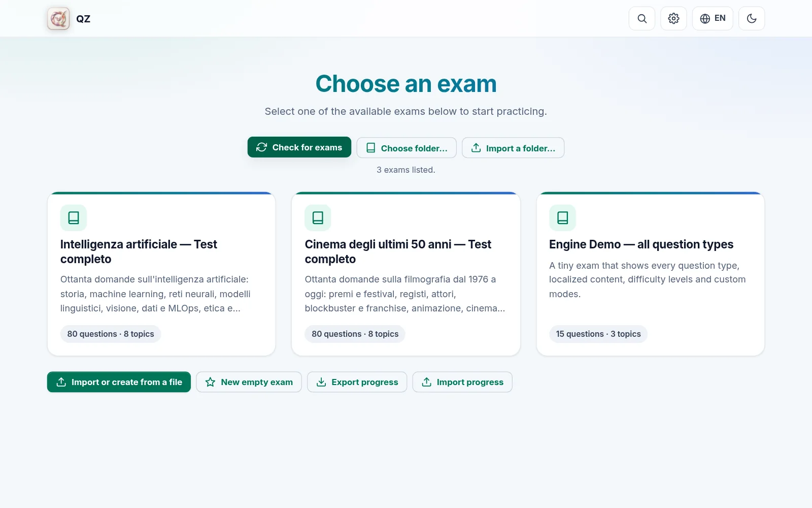The height and width of the screenshot is (508, 812).
Task: Click description starting 'Ottanta domande sulla filmografia'
Action: [405, 294]
